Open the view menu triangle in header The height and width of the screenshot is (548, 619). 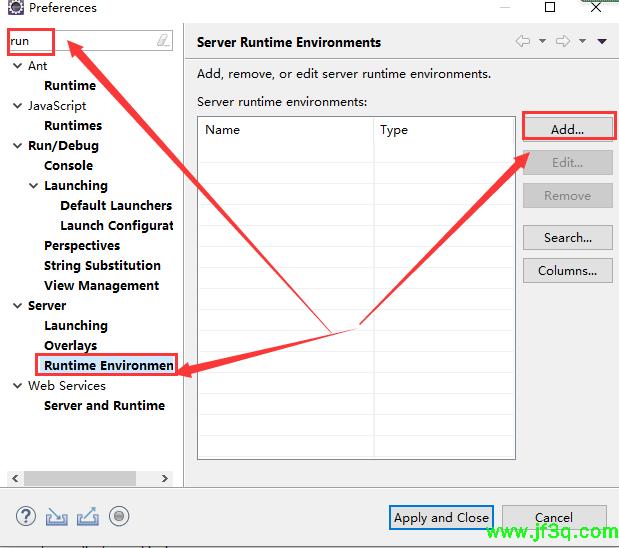coord(602,42)
